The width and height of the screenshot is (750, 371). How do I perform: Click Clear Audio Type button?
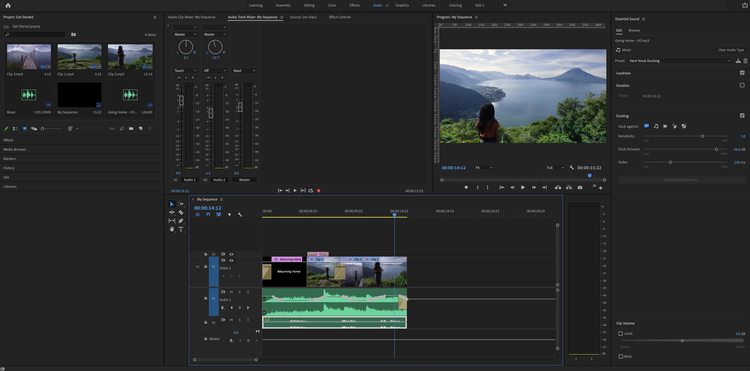pos(731,50)
